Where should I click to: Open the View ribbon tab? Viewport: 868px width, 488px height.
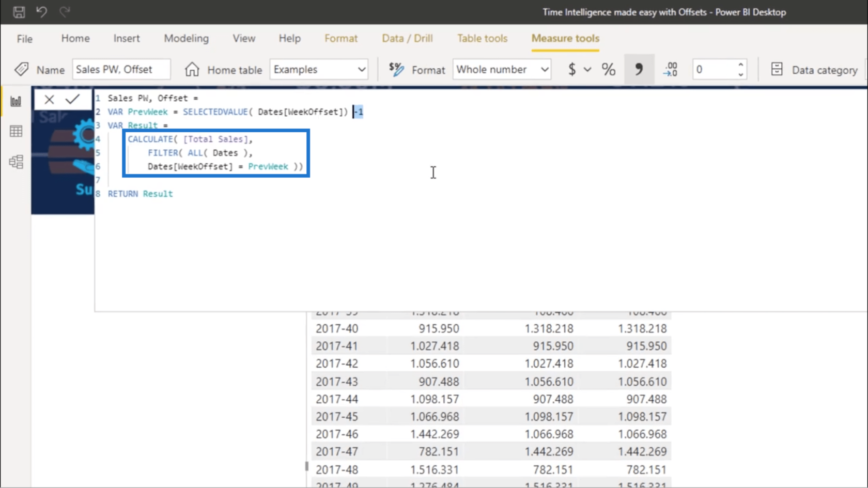244,38
